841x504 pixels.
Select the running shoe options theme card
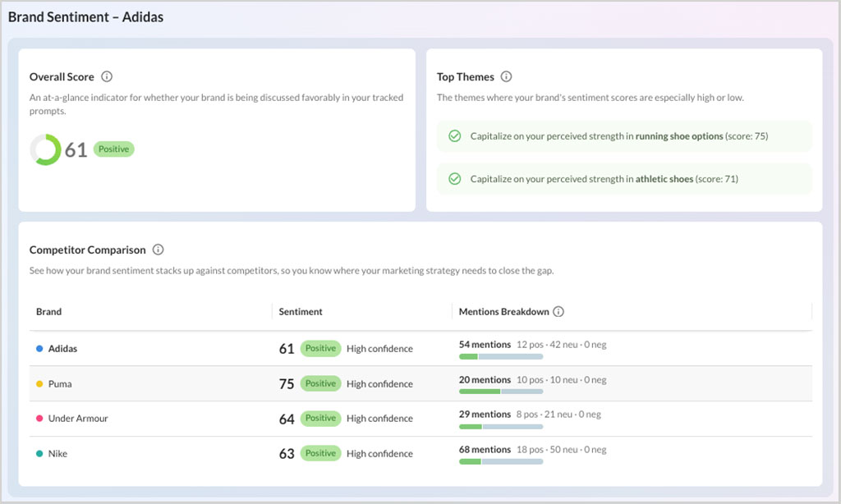click(624, 136)
